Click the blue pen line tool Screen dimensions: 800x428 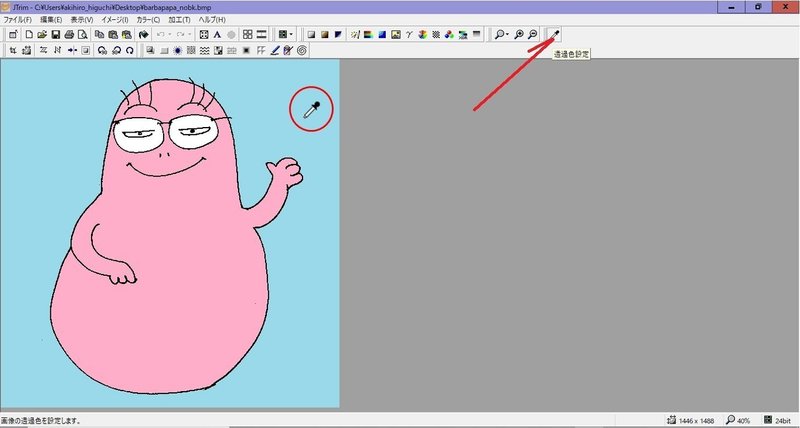(x=274, y=50)
